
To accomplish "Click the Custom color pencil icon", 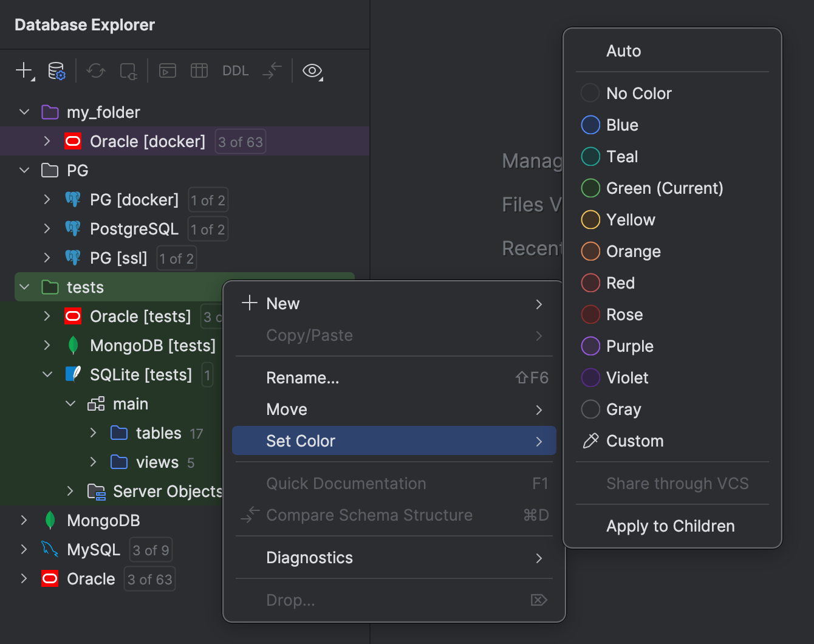I will pos(590,441).
